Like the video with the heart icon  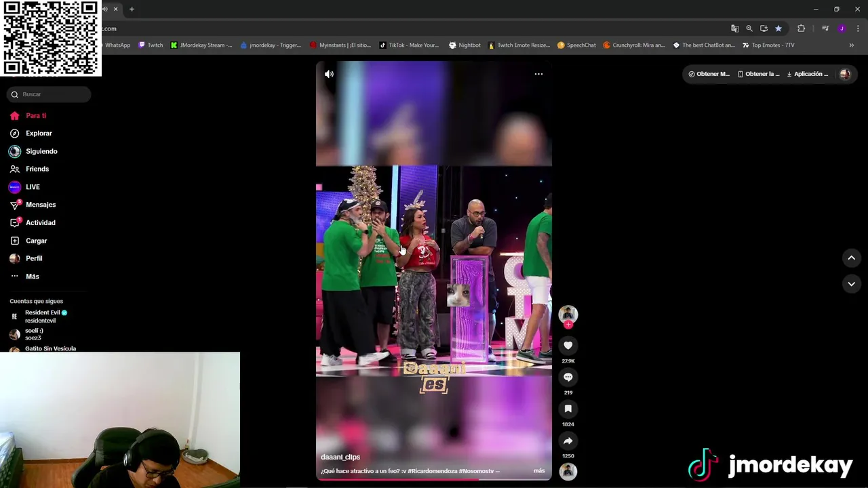click(x=568, y=346)
